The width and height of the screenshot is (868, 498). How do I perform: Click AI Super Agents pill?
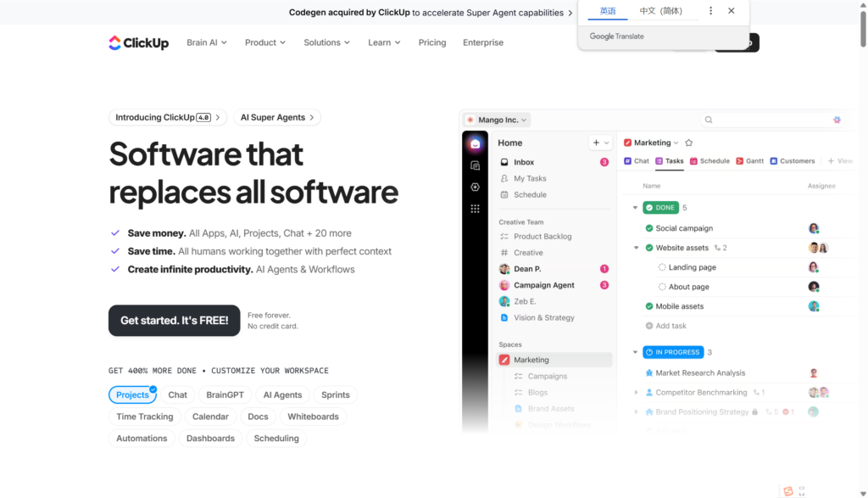(x=277, y=117)
